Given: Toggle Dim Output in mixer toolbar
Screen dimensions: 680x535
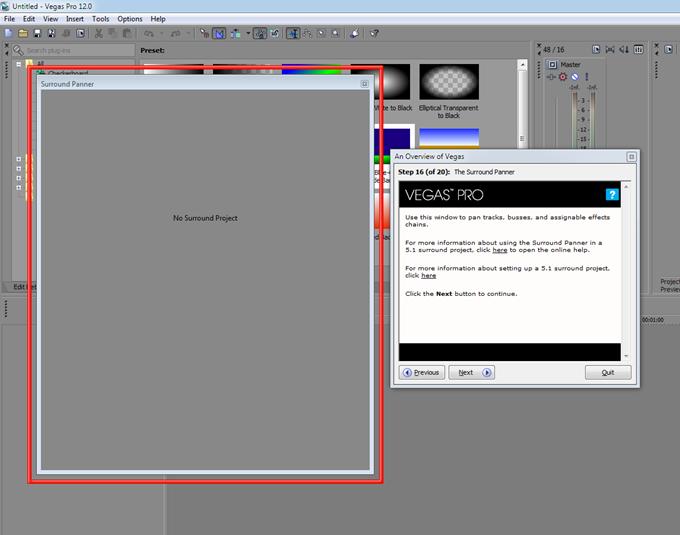Looking at the screenshot, I should click(624, 49).
